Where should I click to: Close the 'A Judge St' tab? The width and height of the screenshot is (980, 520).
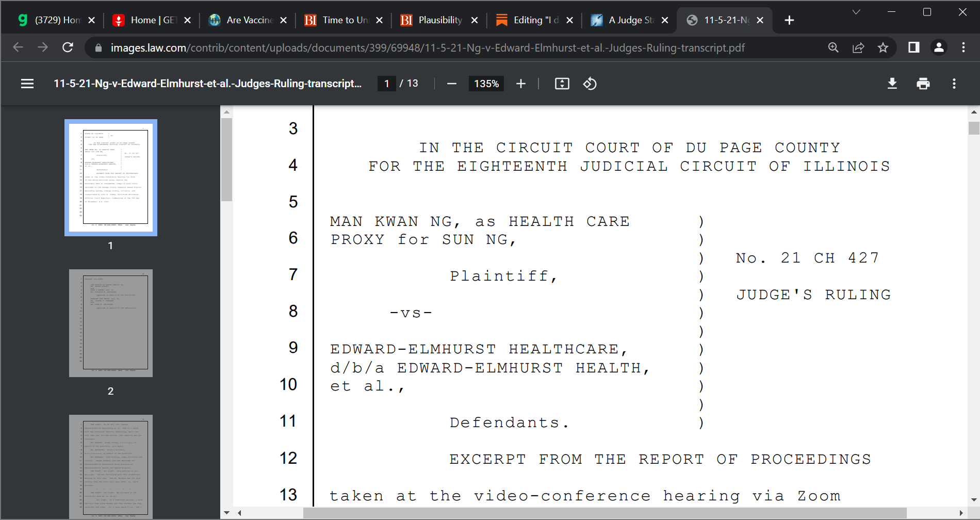click(x=665, y=20)
